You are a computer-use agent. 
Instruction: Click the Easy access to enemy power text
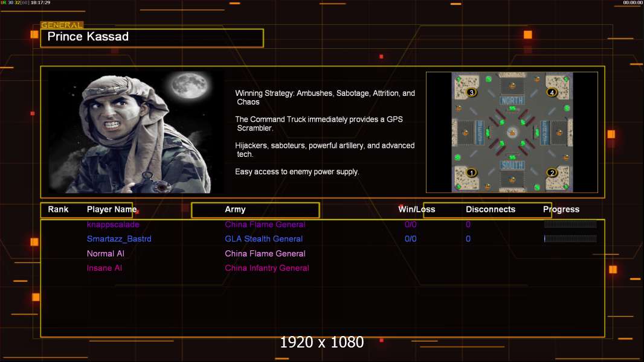pos(297,172)
